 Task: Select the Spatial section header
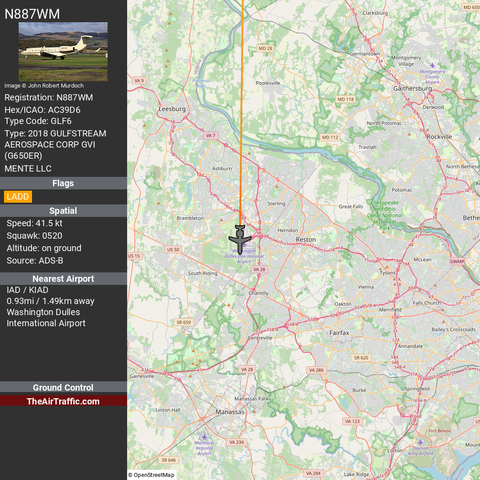(63, 211)
